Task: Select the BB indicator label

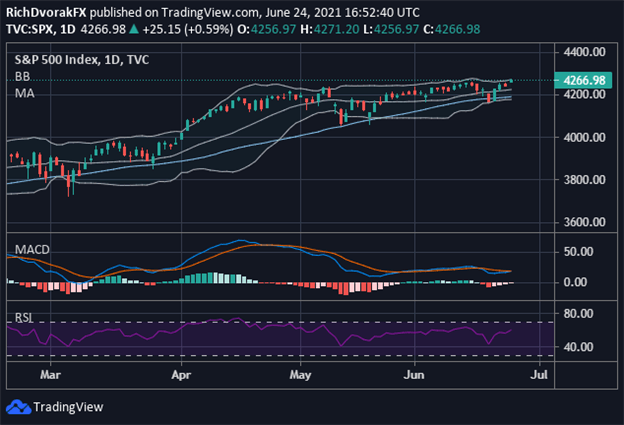Action: click(x=22, y=76)
